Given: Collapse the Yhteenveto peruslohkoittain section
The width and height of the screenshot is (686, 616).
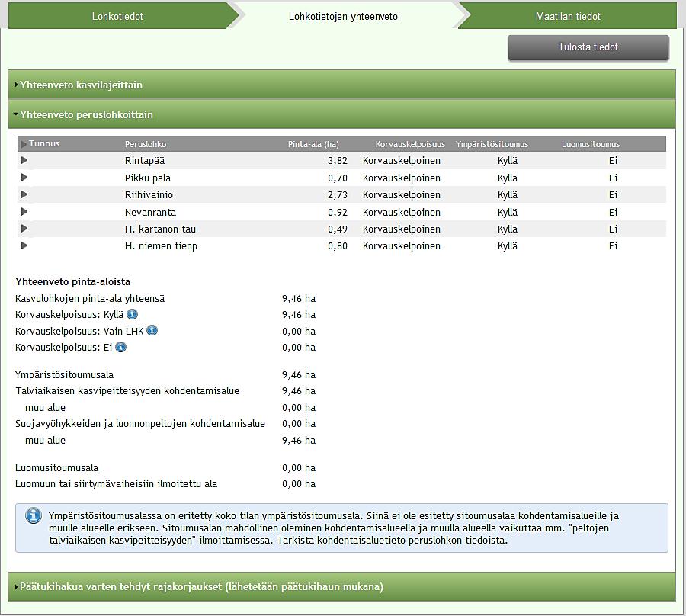Looking at the screenshot, I should 342,114.
